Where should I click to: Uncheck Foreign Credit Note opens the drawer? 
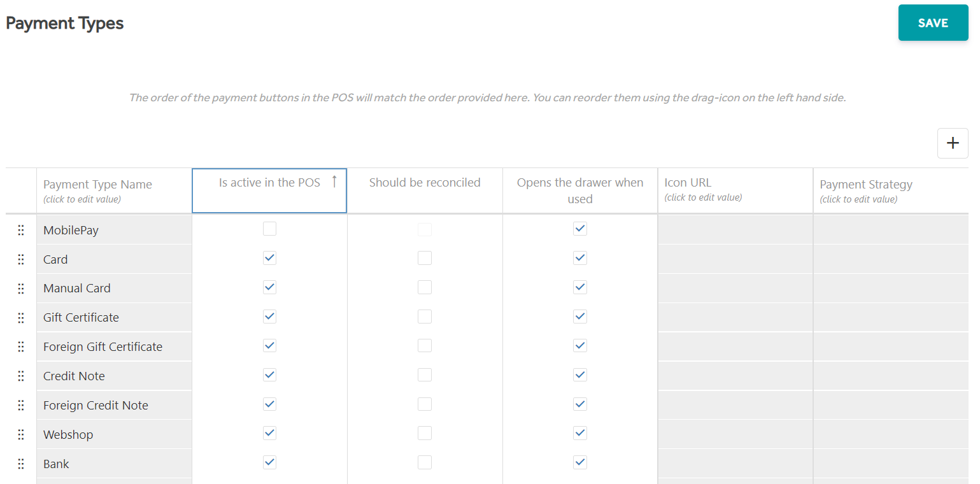click(x=580, y=404)
